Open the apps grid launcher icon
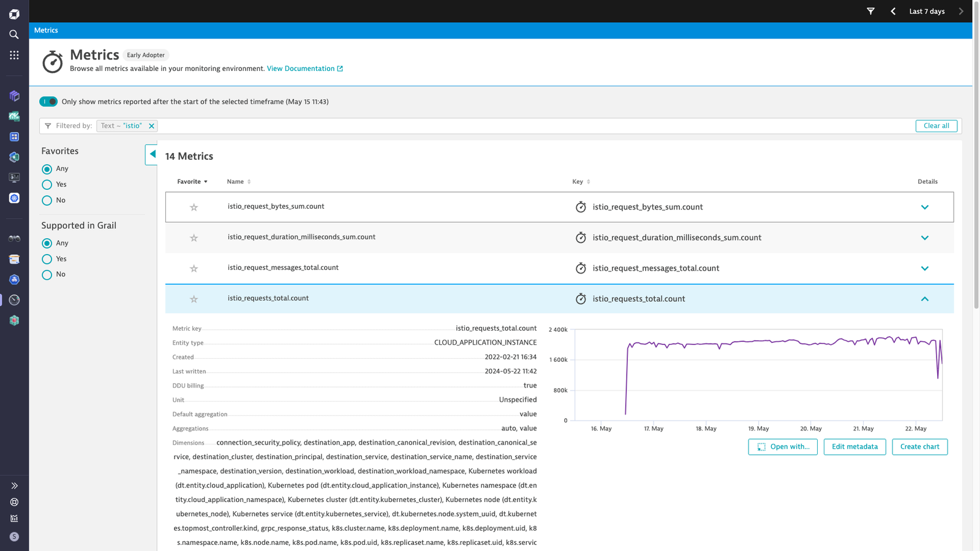 pos(14,55)
